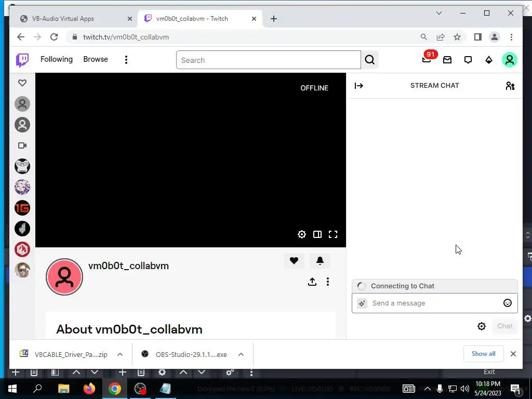Open notifications with the 91 badge
This screenshot has width=532, height=399.
pyautogui.click(x=427, y=59)
